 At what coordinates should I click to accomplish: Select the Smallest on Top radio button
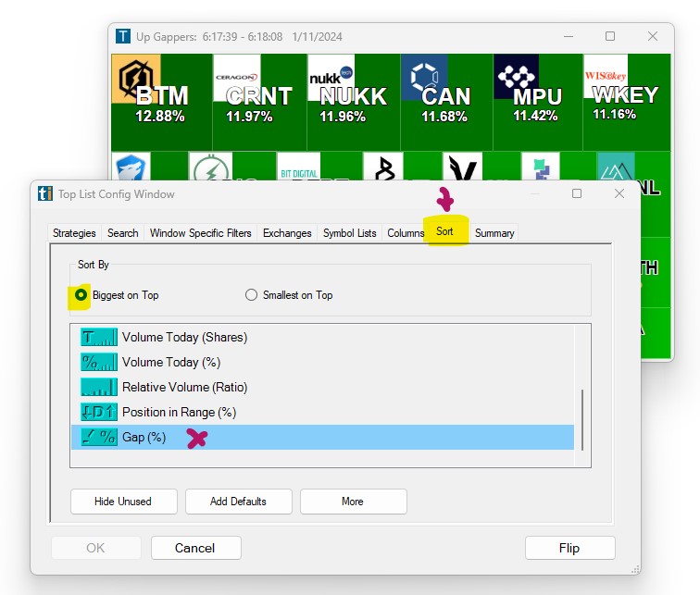pos(251,295)
